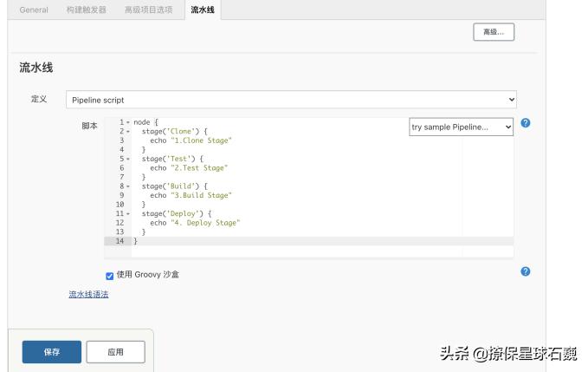Select the 流水线 tab
The height and width of the screenshot is (372, 588).
(203, 10)
